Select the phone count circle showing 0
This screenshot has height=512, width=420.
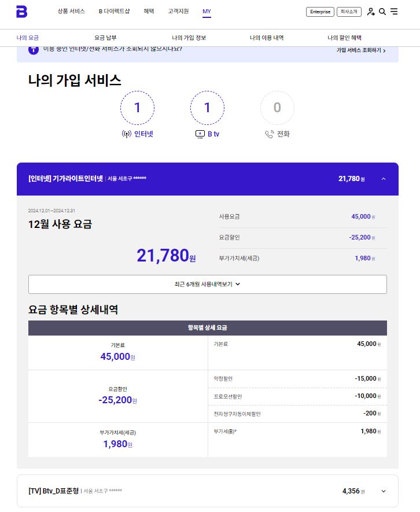point(277,108)
